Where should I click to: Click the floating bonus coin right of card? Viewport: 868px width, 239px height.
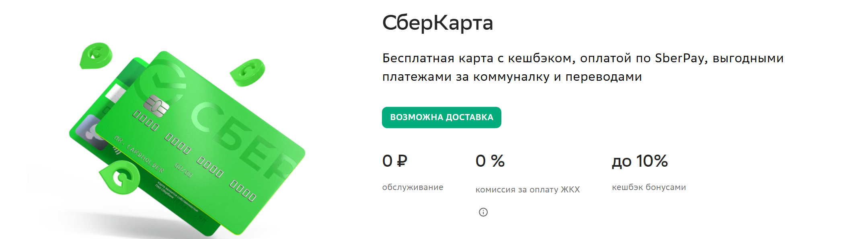tap(248, 72)
